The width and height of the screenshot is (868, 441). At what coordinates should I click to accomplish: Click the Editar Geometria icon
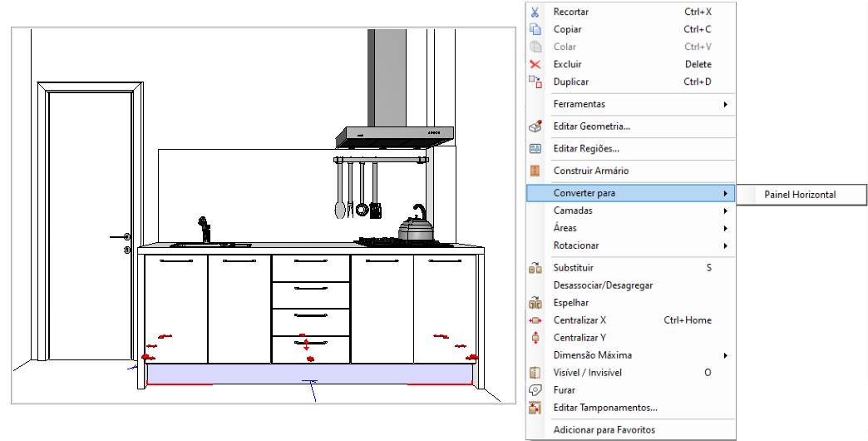tap(535, 126)
